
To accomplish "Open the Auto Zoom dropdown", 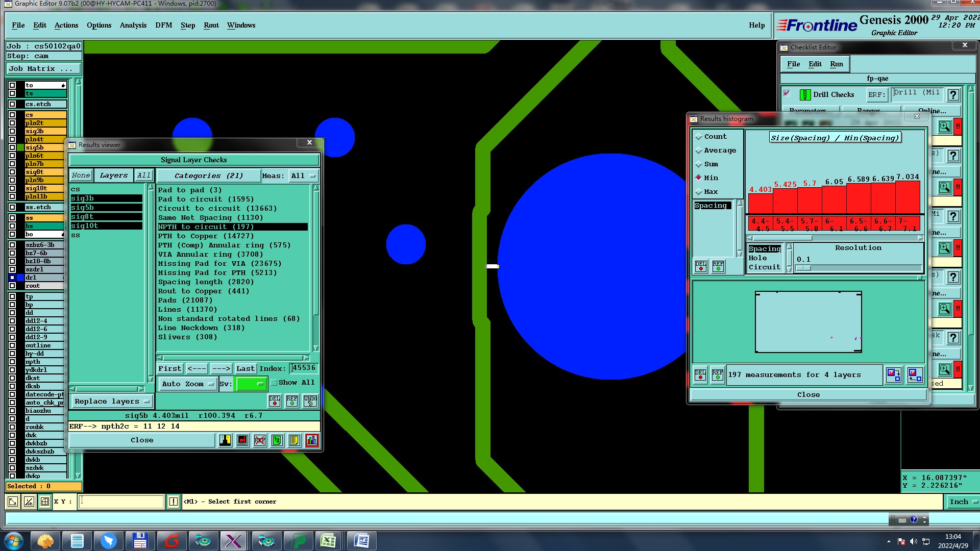I will [x=187, y=384].
